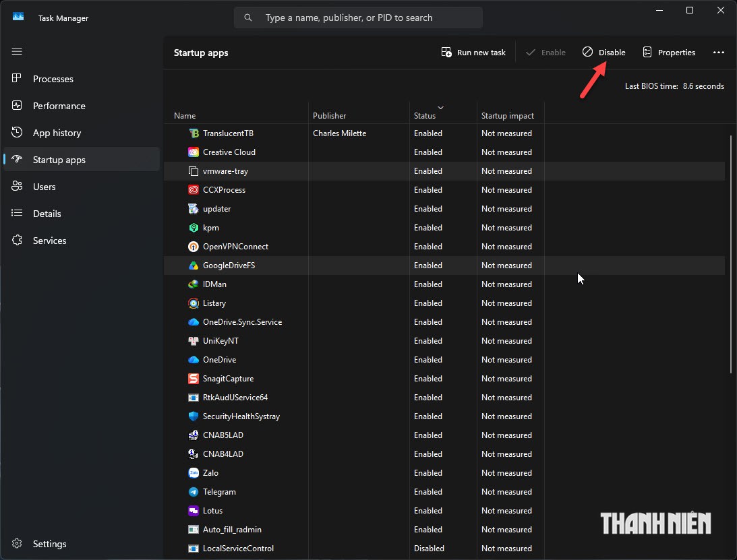Select the updater row

[x=444, y=209]
